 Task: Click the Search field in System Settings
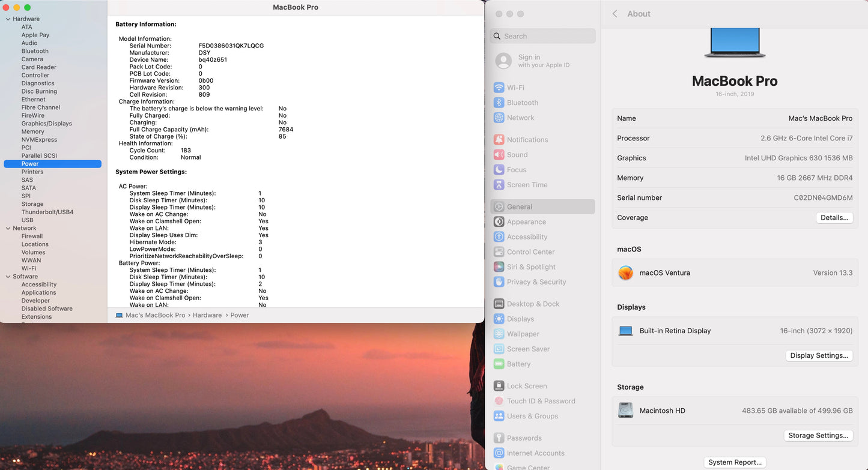tap(543, 37)
